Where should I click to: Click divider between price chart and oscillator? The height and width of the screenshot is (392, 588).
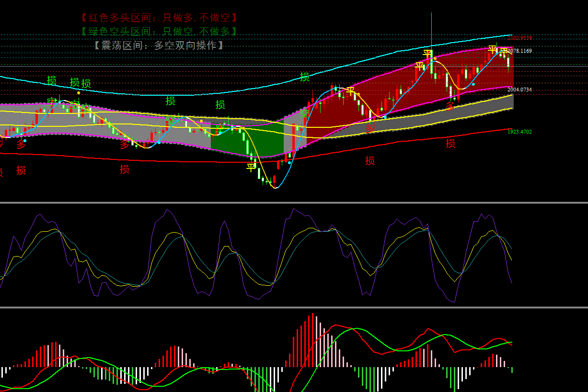(x=294, y=203)
